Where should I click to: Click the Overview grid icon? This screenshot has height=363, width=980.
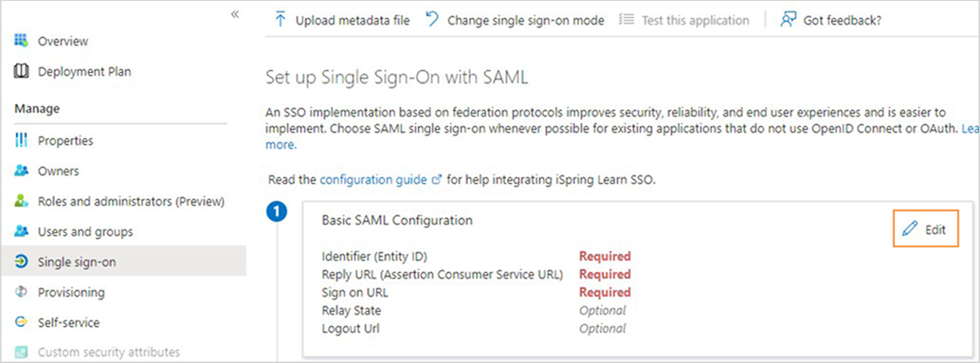[21, 41]
